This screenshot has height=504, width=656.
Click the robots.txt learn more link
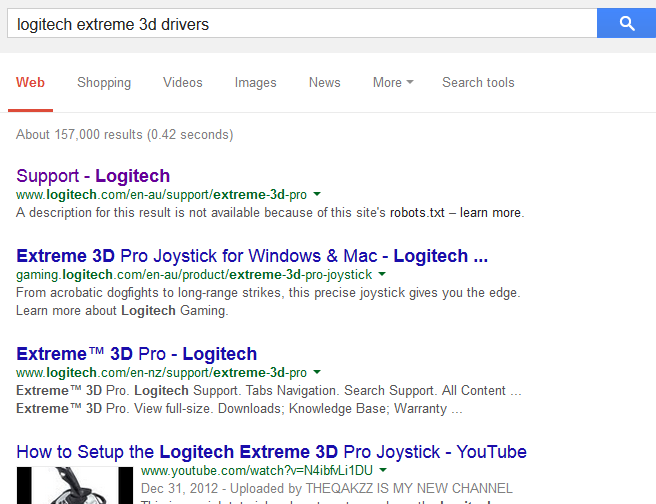(491, 213)
